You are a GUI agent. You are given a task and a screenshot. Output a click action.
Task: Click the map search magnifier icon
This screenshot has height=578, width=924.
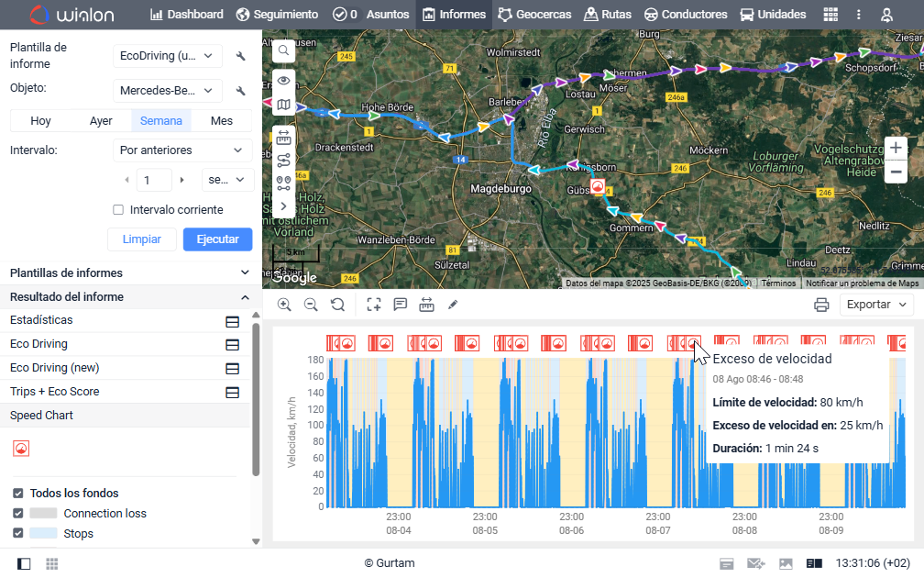coord(283,50)
